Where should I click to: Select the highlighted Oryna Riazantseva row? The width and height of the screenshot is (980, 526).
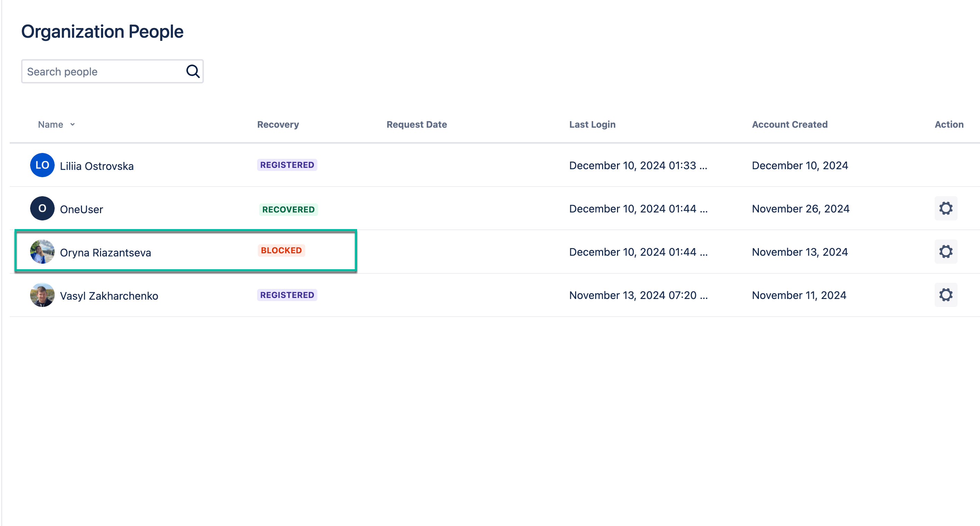[185, 251]
